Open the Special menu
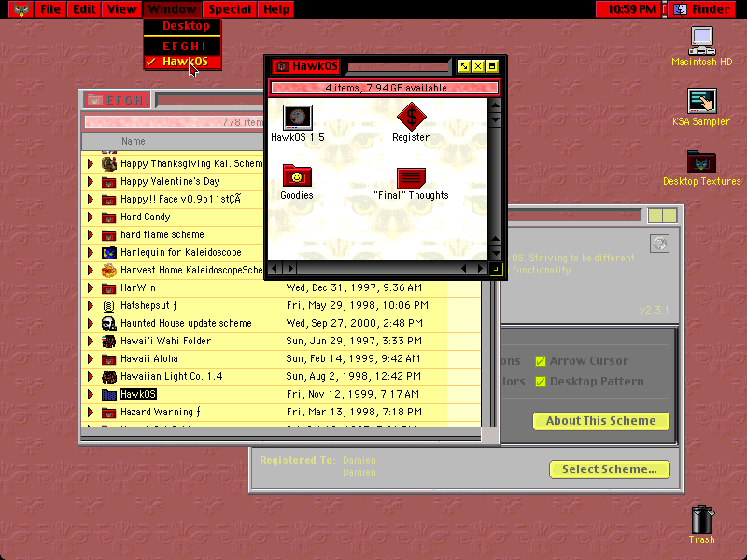Image resolution: width=747 pixels, height=560 pixels. pos(230,9)
